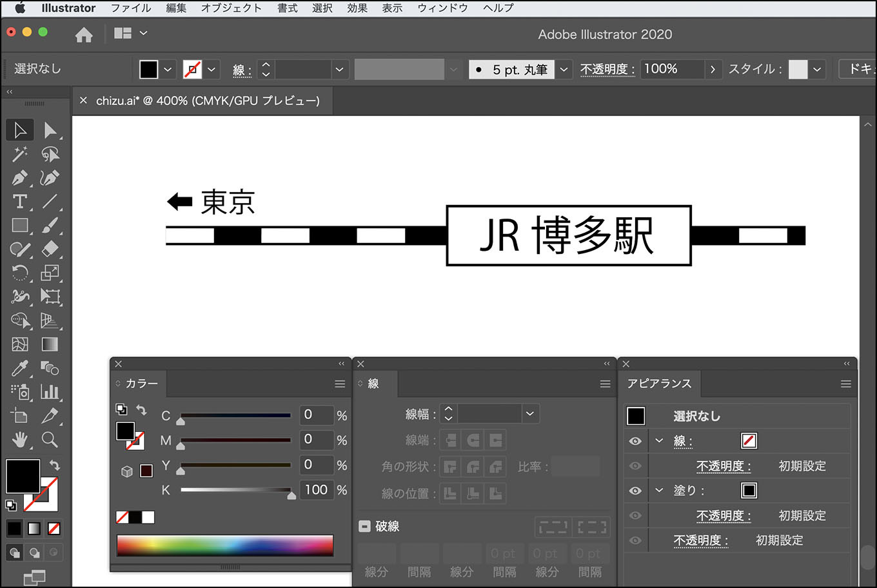Open stroke weight dropdown in control bar

click(x=339, y=69)
